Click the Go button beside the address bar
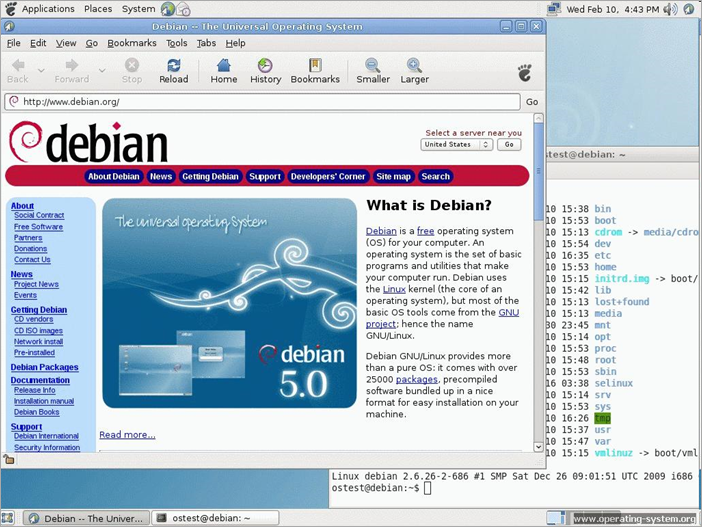This screenshot has width=702, height=527. tap(532, 101)
